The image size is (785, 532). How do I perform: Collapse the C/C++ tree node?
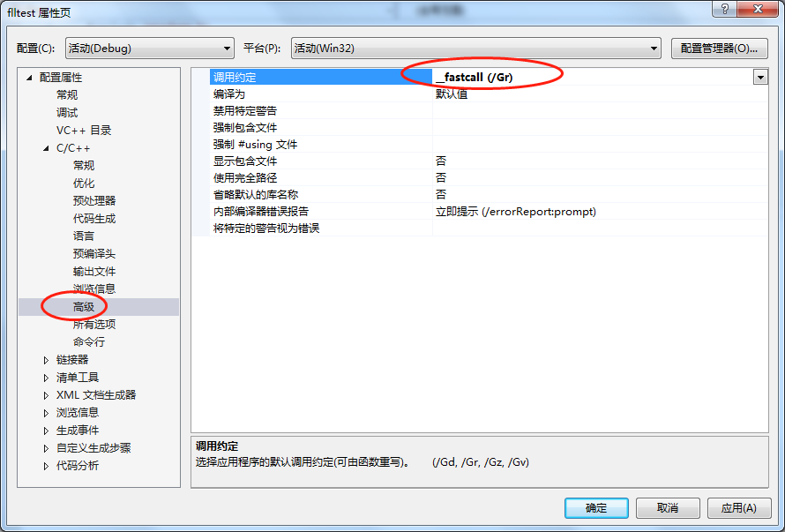[46, 148]
